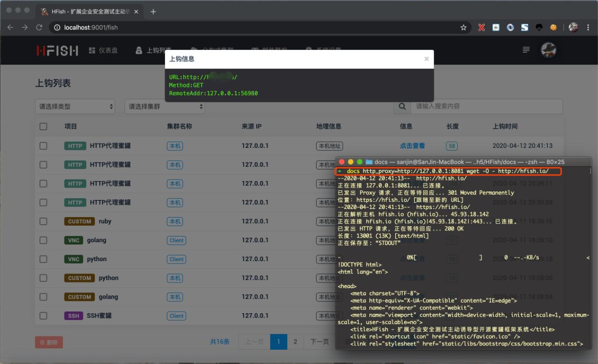Click the 上钩列表 page heading
Viewport: 598px width, 364px height.
(53, 83)
